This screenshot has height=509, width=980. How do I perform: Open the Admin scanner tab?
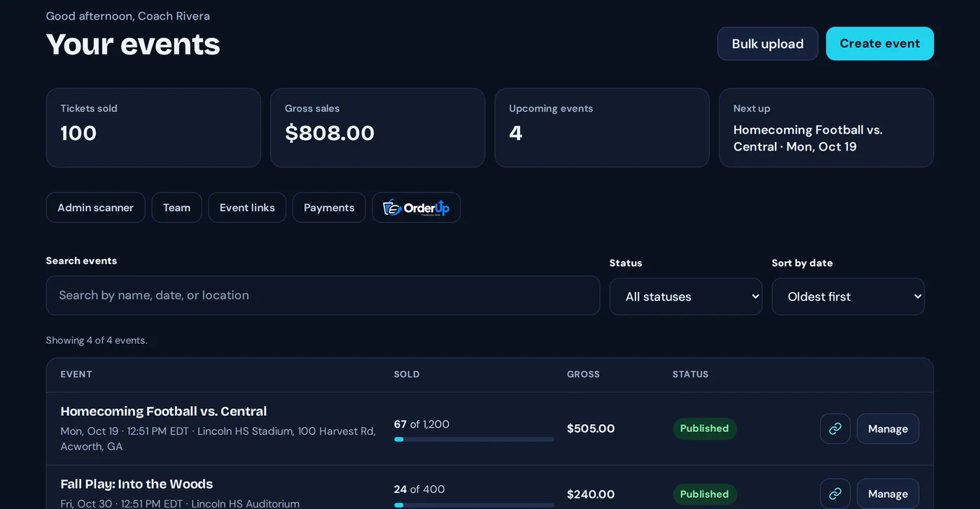tap(95, 207)
